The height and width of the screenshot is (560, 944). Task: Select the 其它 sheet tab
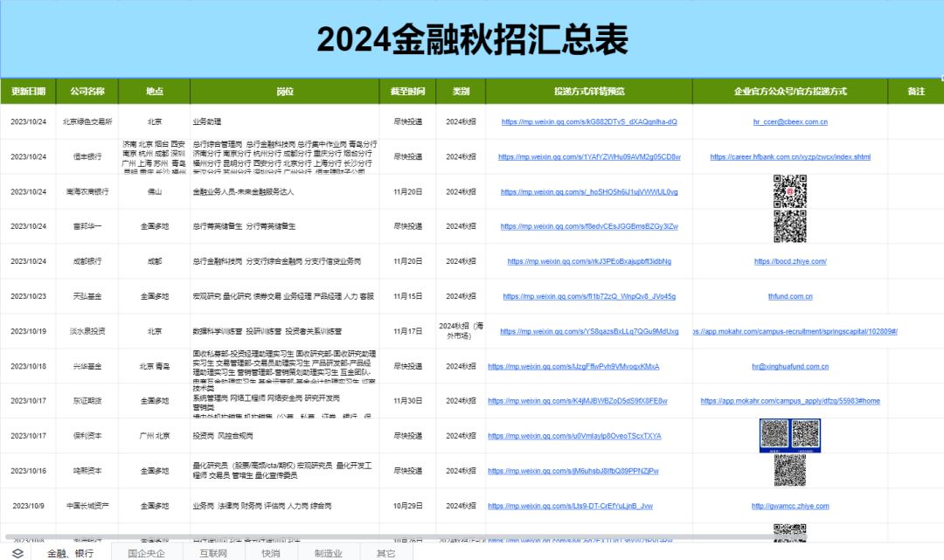386,553
